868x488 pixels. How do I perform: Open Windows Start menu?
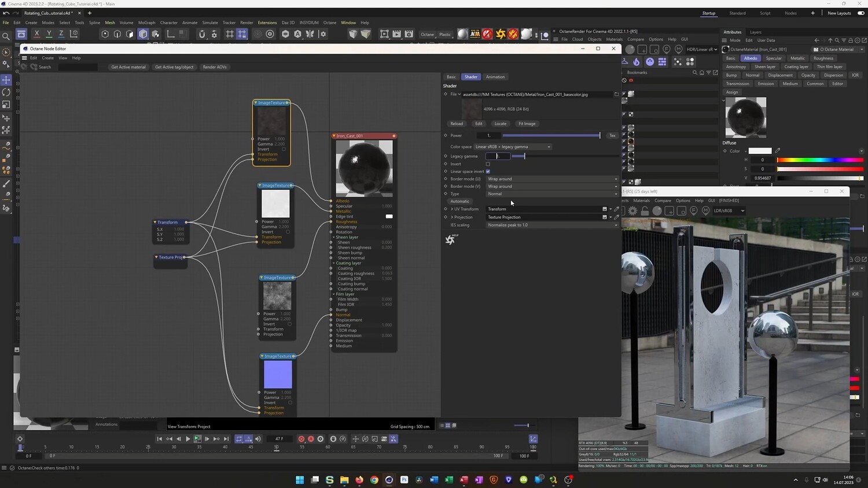(x=300, y=480)
